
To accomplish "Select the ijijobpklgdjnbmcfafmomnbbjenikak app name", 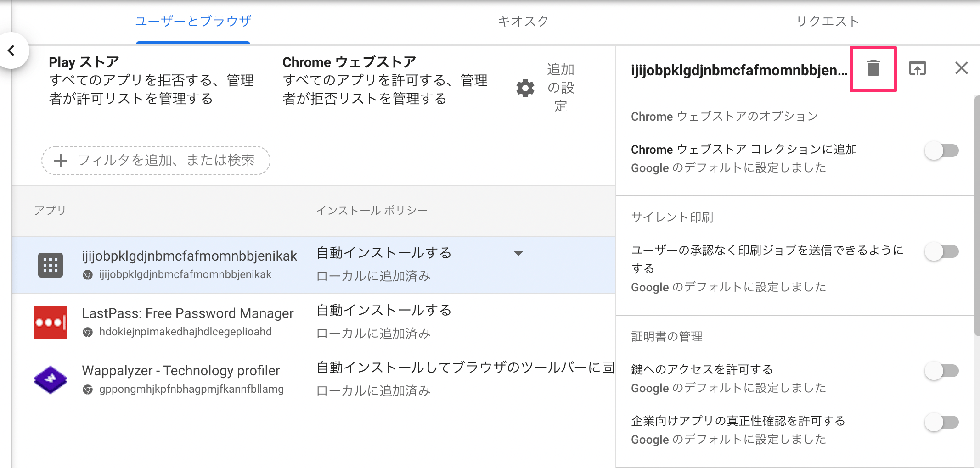I will pos(189,256).
